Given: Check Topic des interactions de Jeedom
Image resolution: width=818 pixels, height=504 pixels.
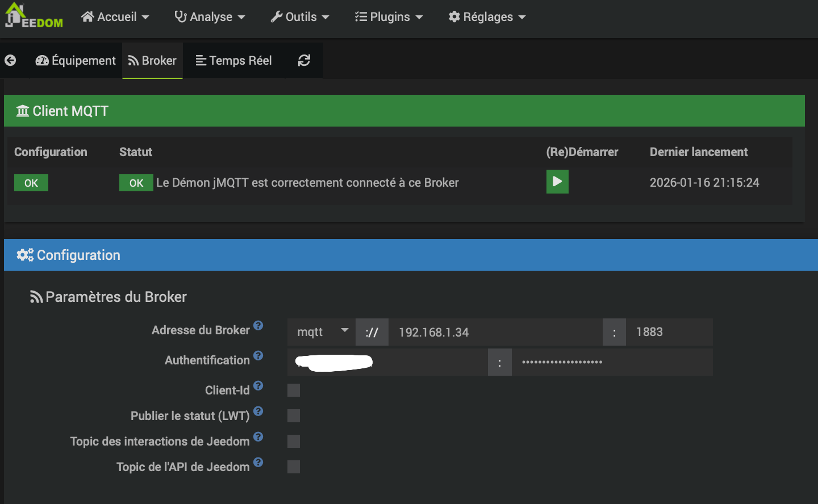Looking at the screenshot, I should coord(294,441).
